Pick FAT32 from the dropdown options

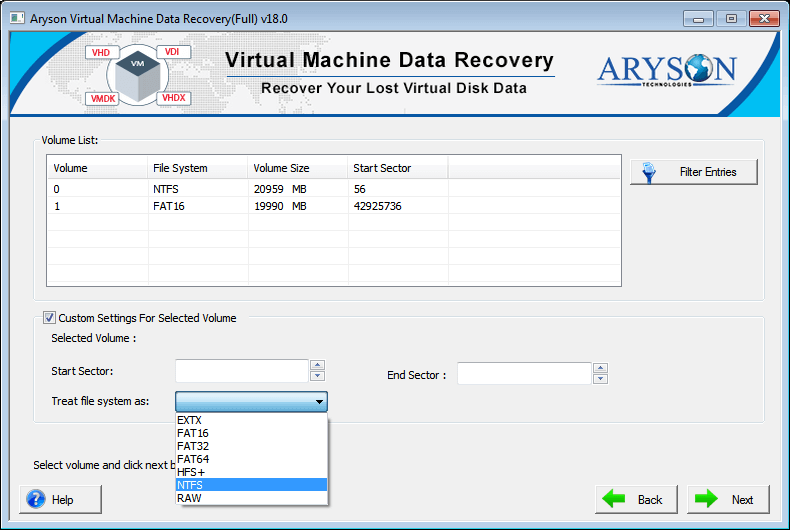click(251, 446)
